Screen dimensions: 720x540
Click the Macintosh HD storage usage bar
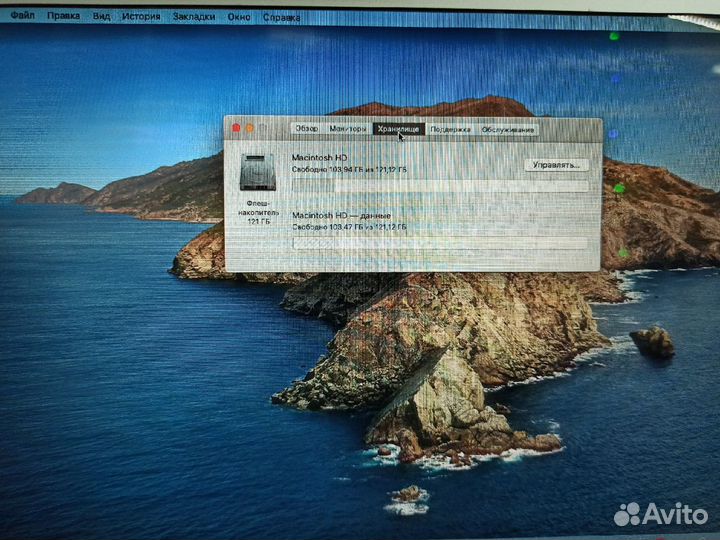click(440, 185)
